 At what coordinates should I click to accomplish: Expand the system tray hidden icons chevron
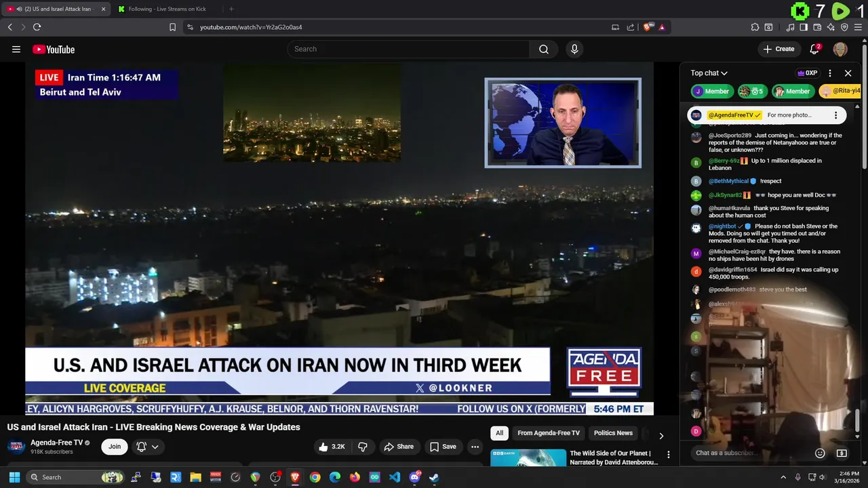783,477
